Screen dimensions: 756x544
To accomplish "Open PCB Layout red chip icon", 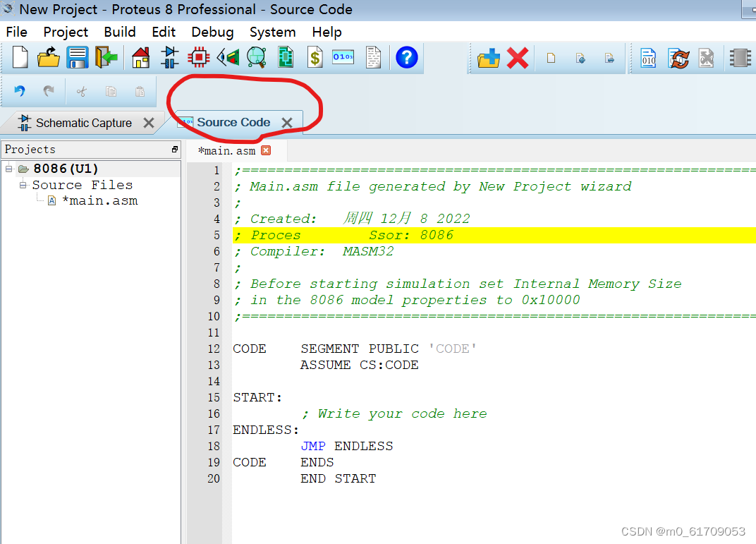I will 199,57.
